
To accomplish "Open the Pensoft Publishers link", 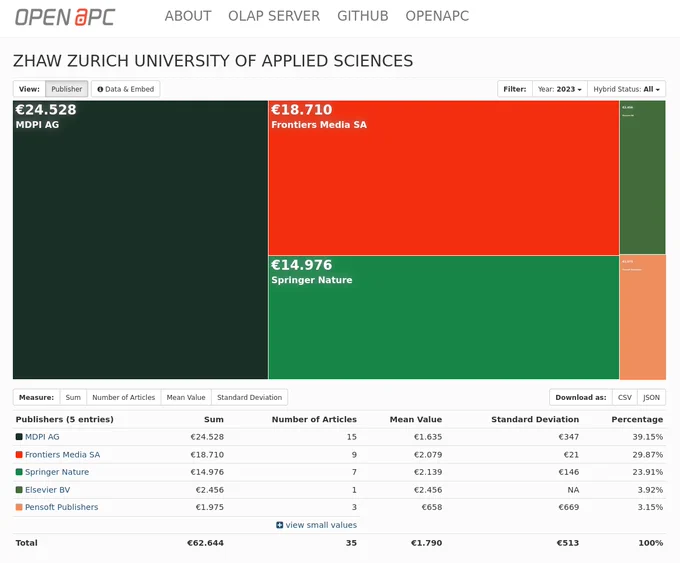I will [x=62, y=507].
